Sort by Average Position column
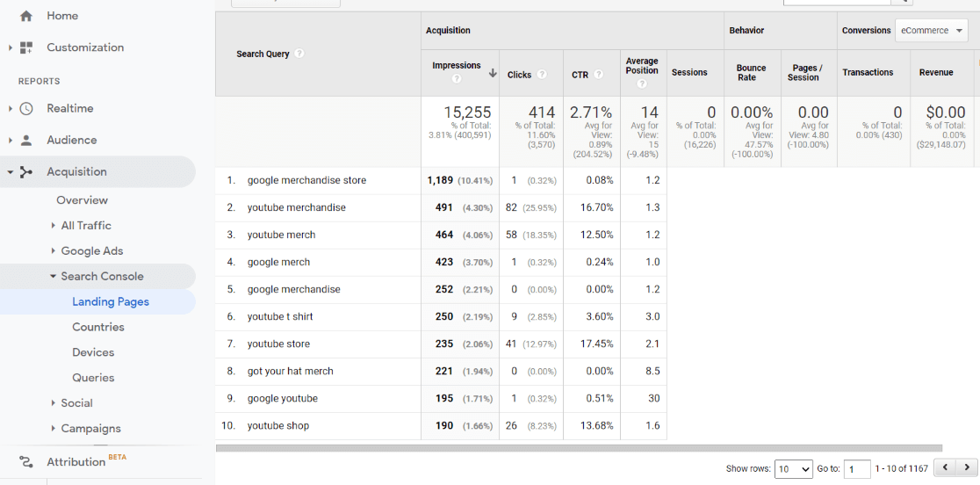 point(642,66)
